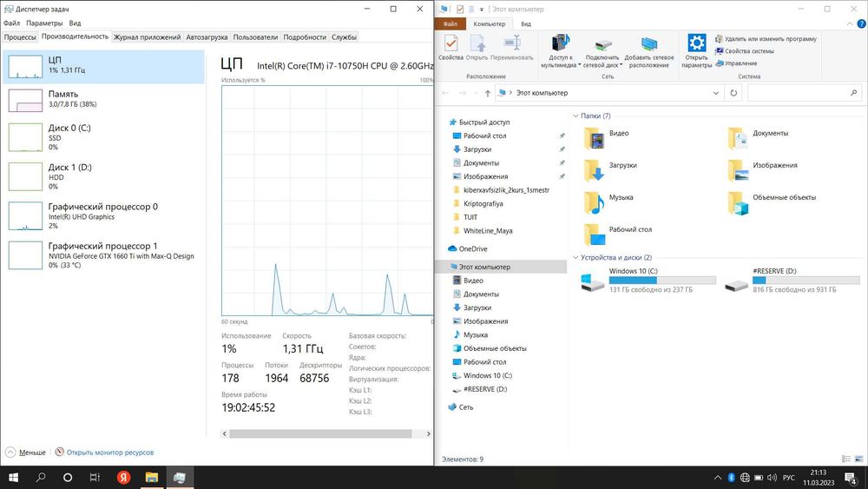Select Windows 10 (C:) drive
This screenshot has height=489, width=868.
point(648,281)
